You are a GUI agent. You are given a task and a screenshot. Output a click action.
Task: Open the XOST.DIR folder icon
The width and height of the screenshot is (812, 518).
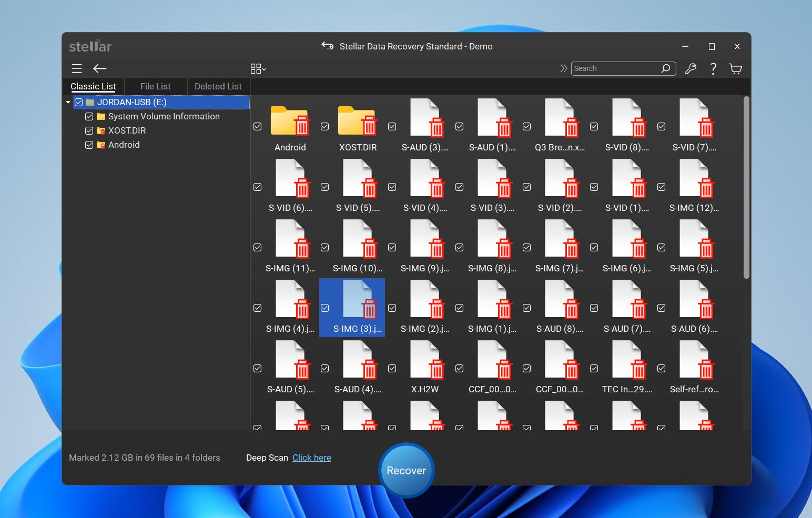tap(357, 121)
